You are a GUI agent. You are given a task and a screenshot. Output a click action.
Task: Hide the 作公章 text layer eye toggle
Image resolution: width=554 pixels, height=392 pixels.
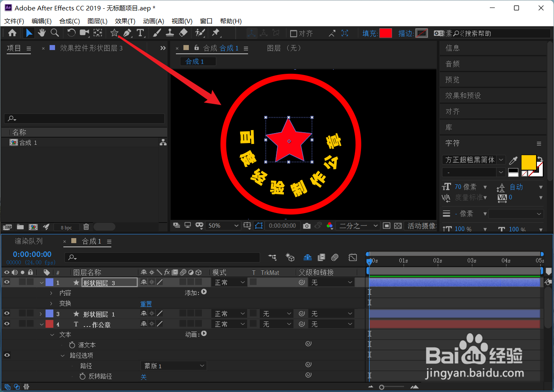7,324
